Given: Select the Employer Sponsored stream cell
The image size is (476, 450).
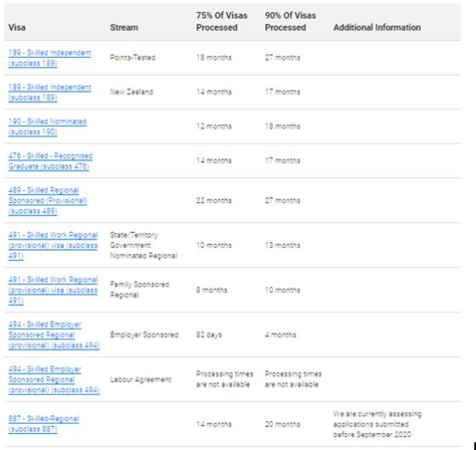Looking at the screenshot, I should 144,335.
